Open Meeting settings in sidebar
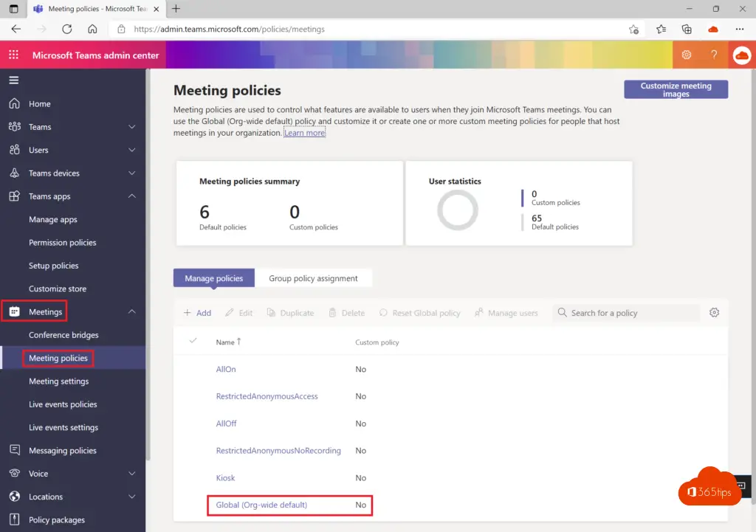Image resolution: width=756 pixels, height=532 pixels. point(59,381)
